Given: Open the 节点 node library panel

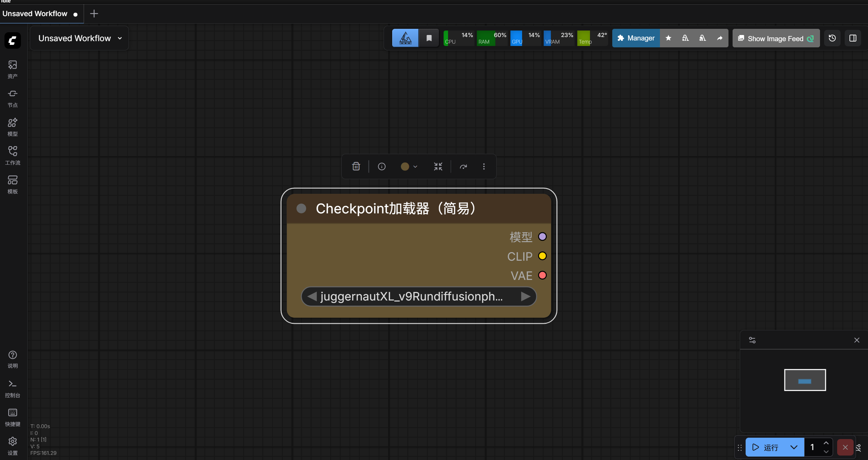Looking at the screenshot, I should click(x=13, y=98).
